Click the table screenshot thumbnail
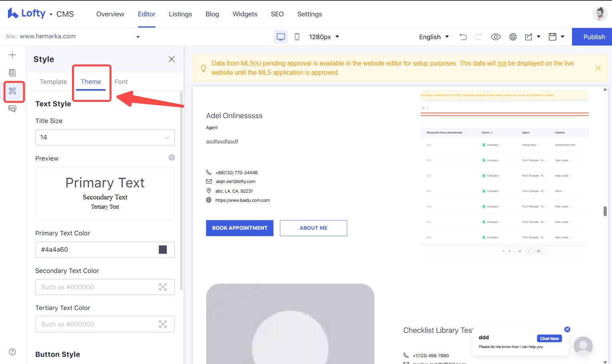The height and width of the screenshot is (364, 612). click(504, 173)
